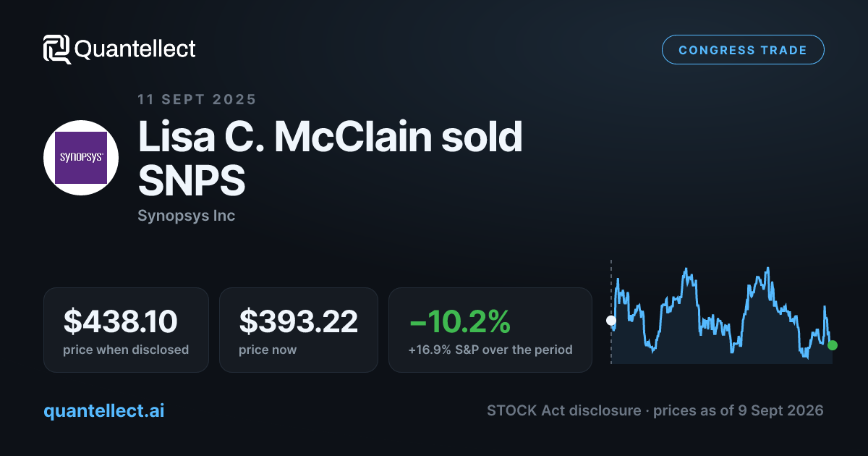Click the prices as of 9 Sept 2026 note

click(x=738, y=410)
